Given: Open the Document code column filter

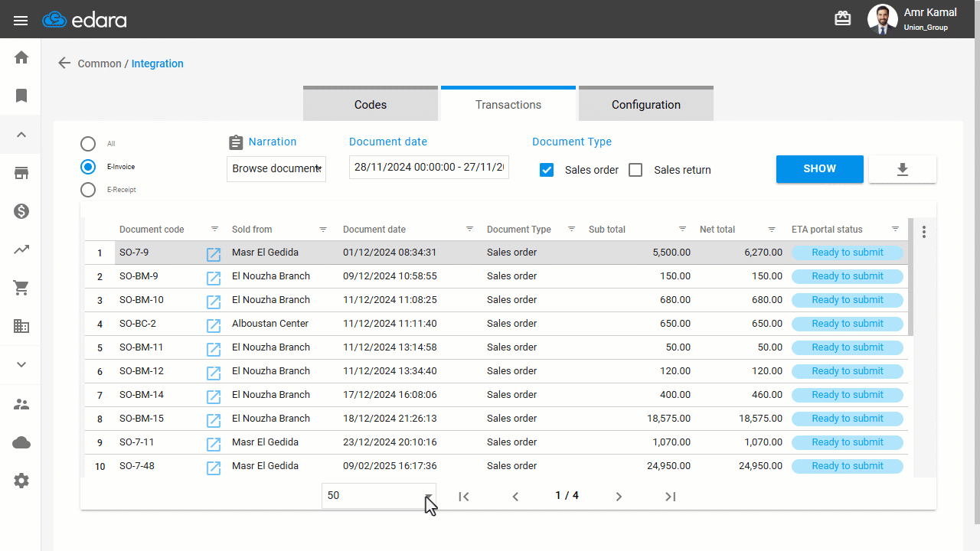Looking at the screenshot, I should (x=215, y=229).
